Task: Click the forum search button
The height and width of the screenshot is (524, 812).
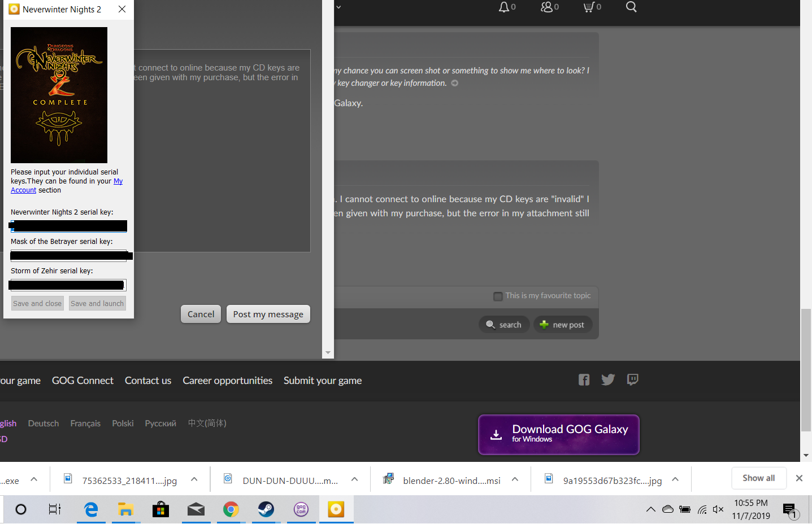Action: click(504, 325)
